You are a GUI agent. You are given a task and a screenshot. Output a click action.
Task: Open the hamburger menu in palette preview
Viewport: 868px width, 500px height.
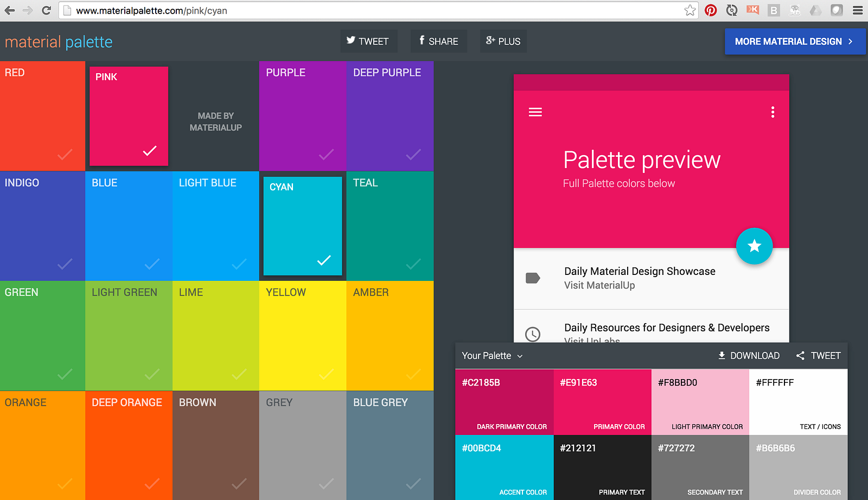coord(535,112)
